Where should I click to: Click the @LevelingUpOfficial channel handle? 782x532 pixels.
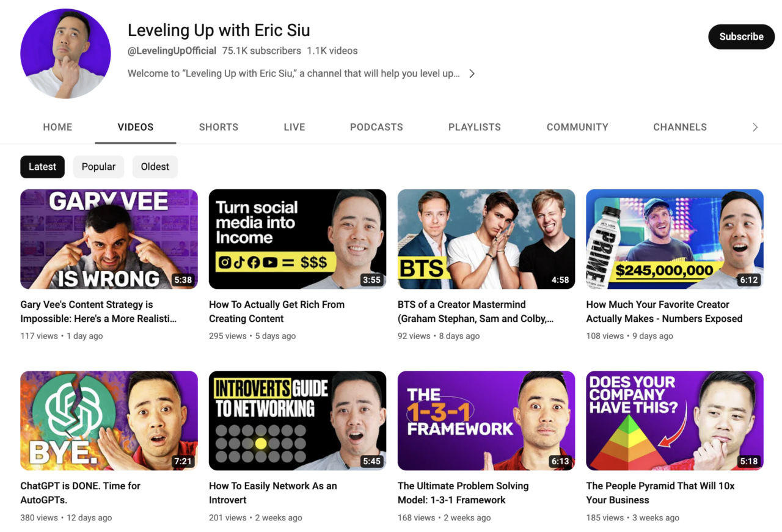172,51
